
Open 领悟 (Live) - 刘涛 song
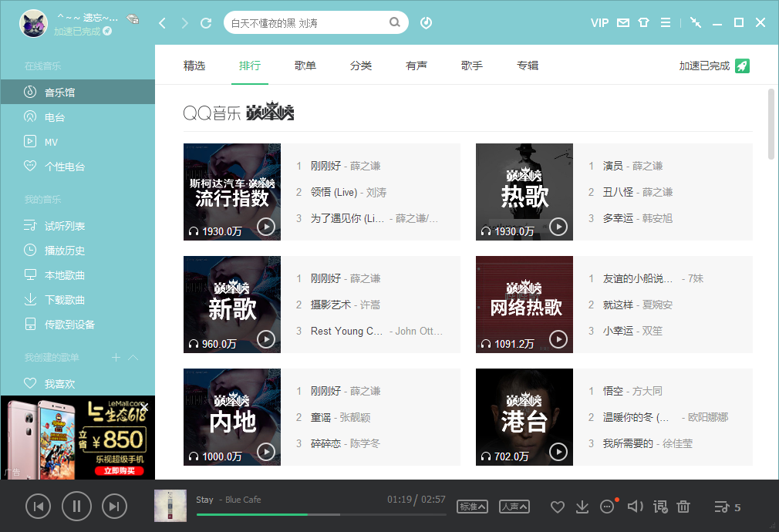coord(349,192)
